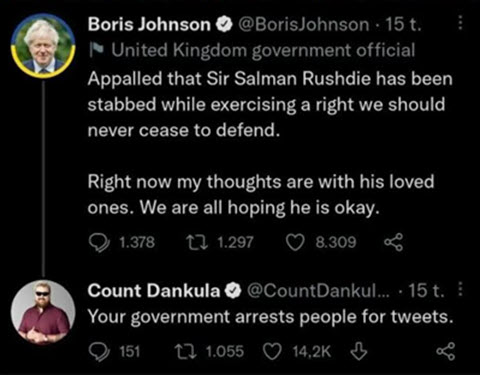Image resolution: width=480 pixels, height=375 pixels.
Task: Download icon on Count Dankula's tweet
Action: tap(359, 352)
